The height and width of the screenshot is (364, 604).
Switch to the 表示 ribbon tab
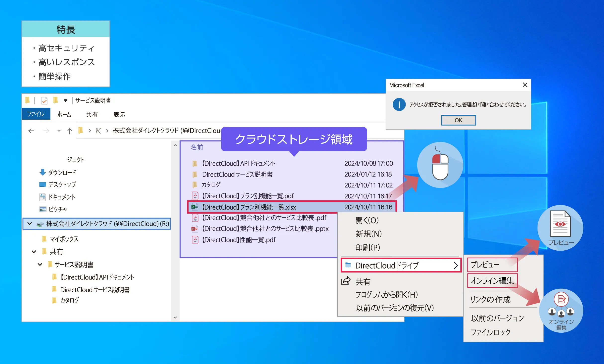(x=119, y=114)
